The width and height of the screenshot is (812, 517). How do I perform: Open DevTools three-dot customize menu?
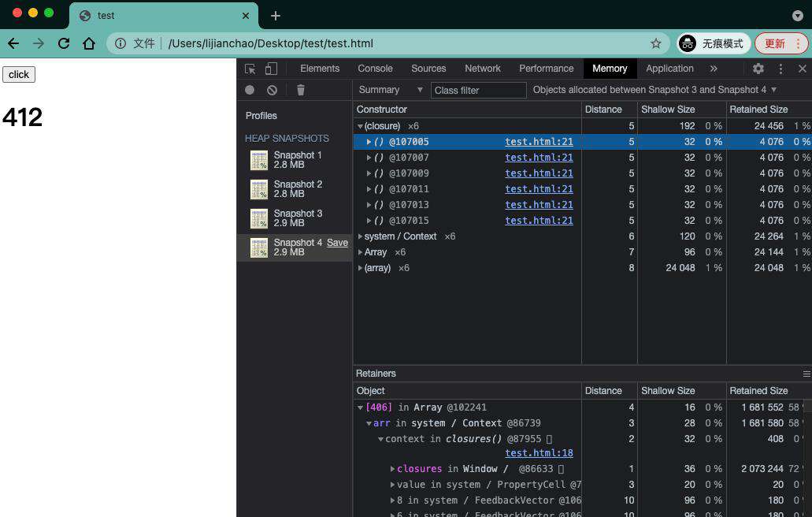tap(780, 69)
